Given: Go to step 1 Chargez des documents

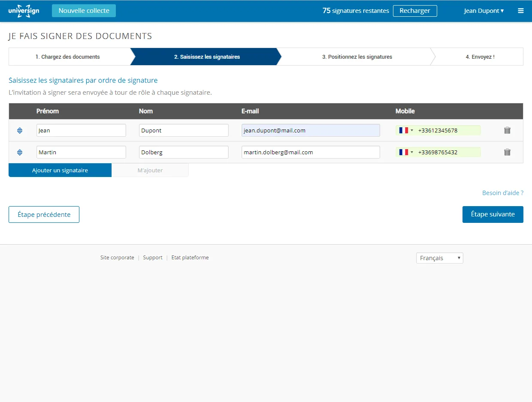Looking at the screenshot, I should (x=70, y=57).
